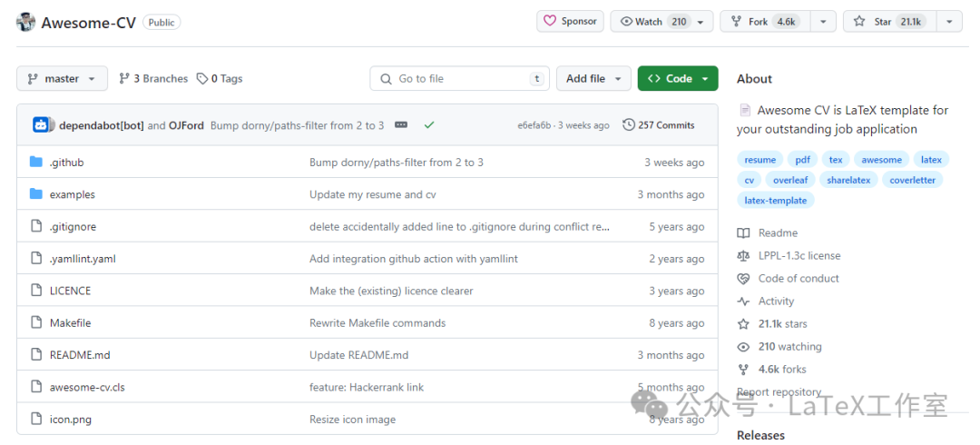Open commit 'Bump dorny/paths-filter from 2 to 3' in .github row
Viewport: 980px width, 445px height.
click(x=397, y=162)
